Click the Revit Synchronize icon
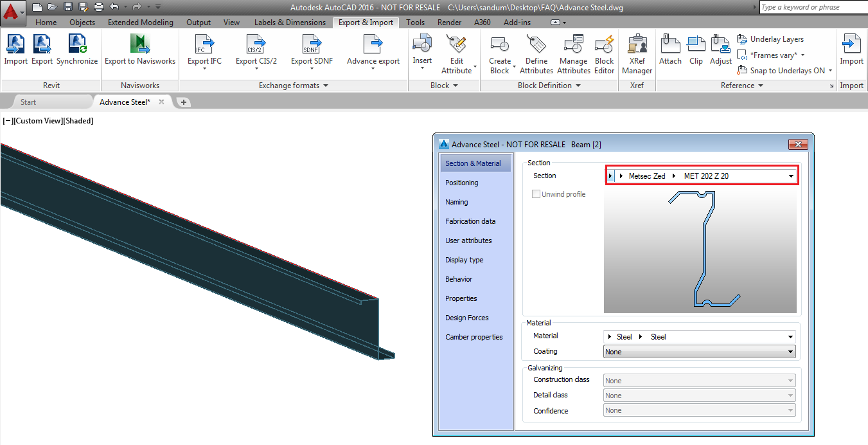Screen dimensions: 868x445 point(77,44)
